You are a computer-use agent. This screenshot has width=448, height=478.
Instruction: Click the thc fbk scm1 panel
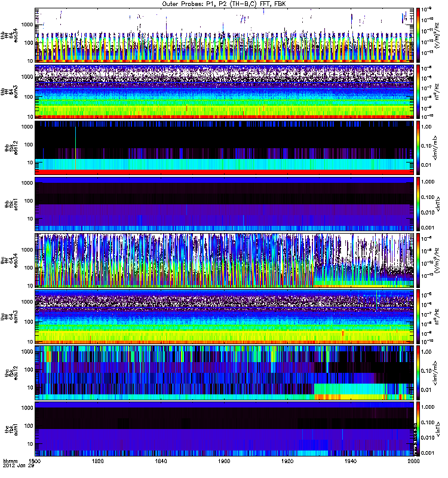coord(225,429)
